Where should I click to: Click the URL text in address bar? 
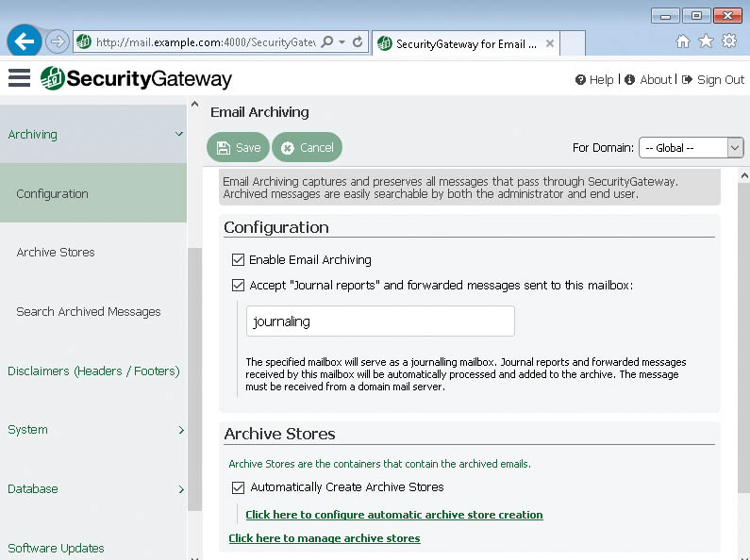coord(206,42)
